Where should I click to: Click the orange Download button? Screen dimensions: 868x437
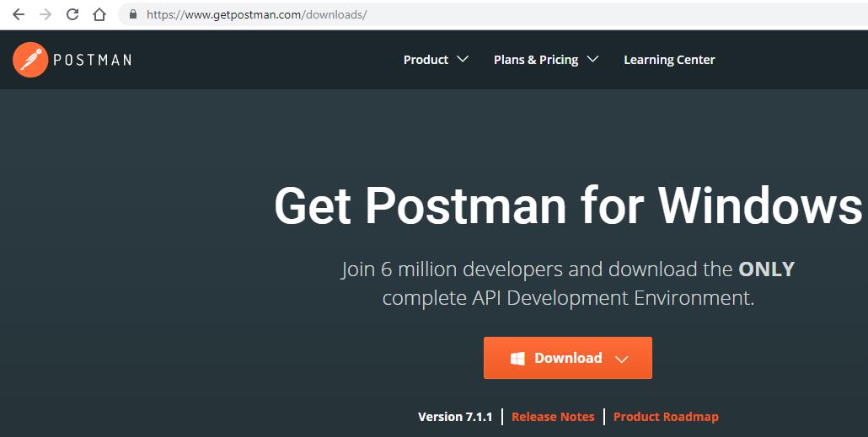[568, 358]
